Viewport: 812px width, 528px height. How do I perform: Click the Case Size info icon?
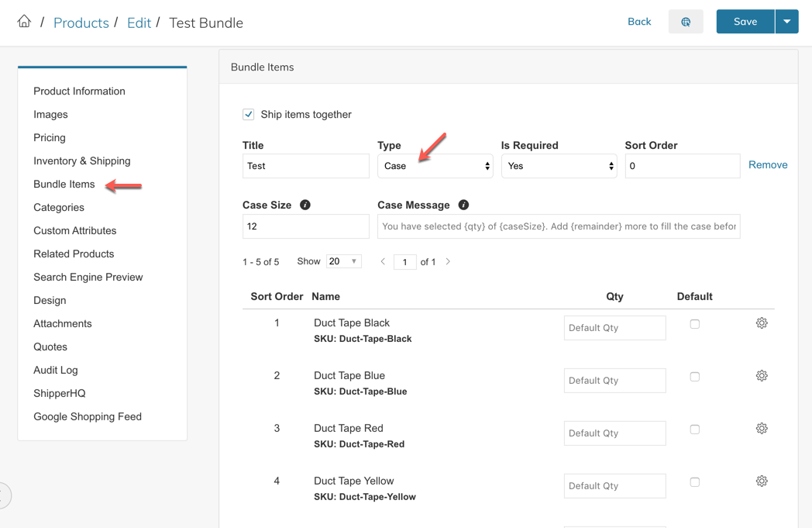point(305,205)
